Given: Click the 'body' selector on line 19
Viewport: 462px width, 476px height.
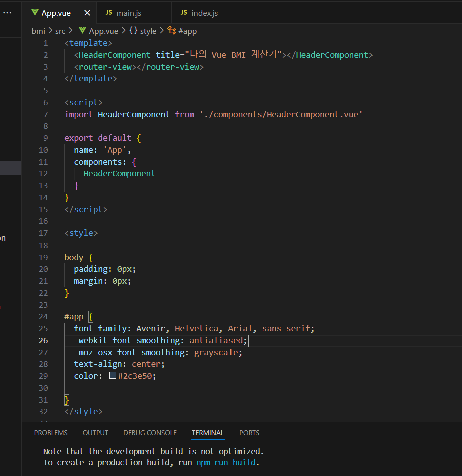Looking at the screenshot, I should 74,258.
